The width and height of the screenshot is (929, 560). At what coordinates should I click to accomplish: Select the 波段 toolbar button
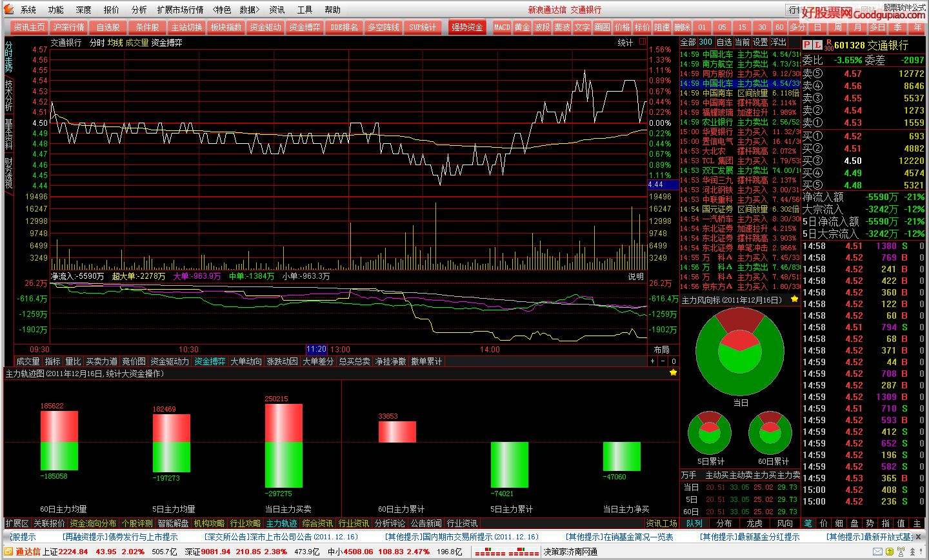pos(542,27)
